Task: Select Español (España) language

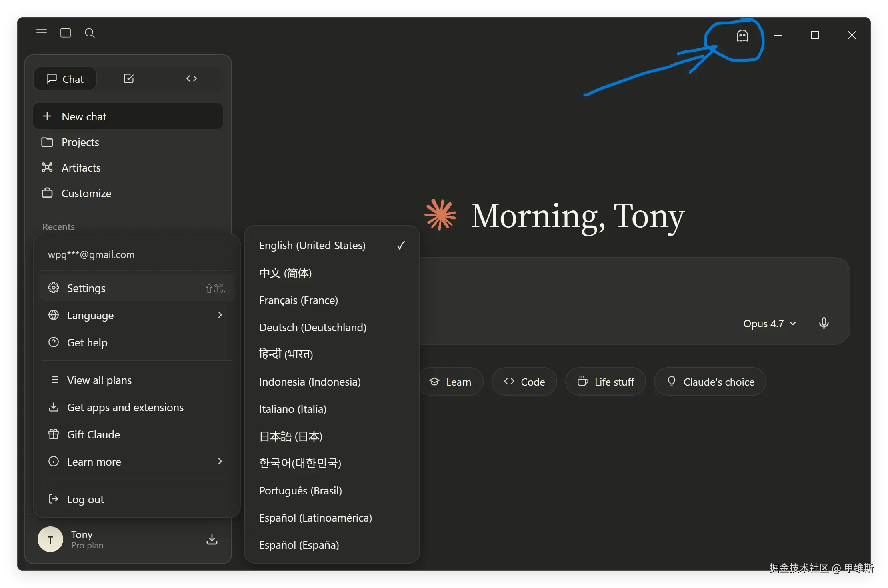Action: coord(332,545)
